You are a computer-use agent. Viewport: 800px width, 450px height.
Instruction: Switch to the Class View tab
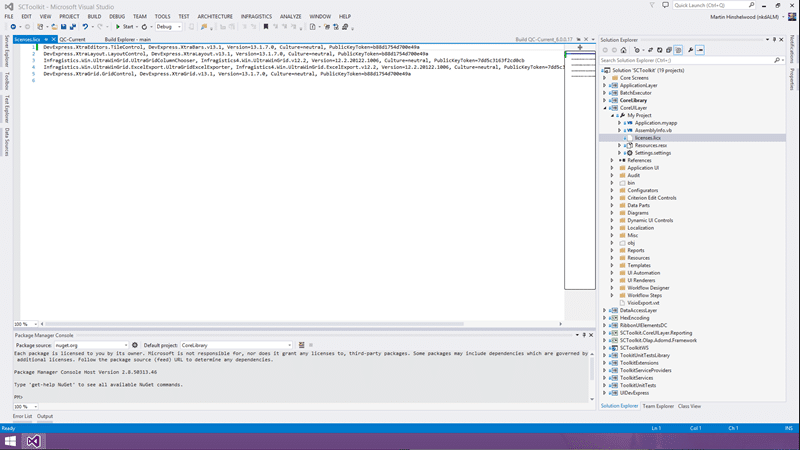[689, 406]
